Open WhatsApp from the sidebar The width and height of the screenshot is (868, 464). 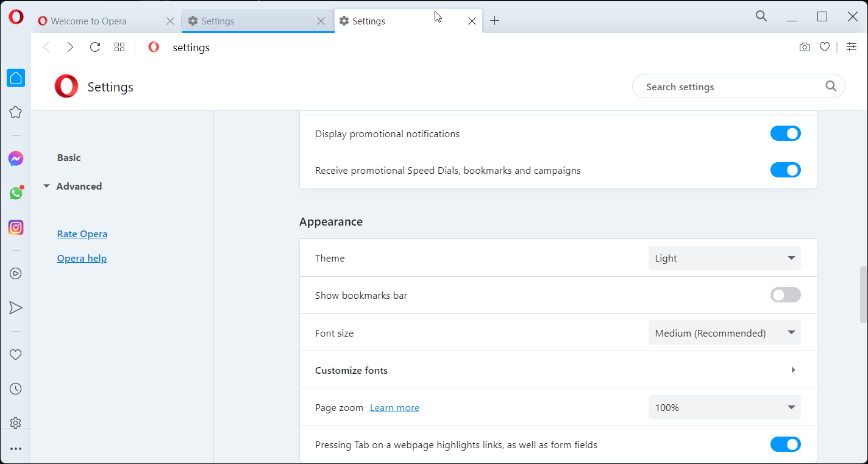(x=16, y=193)
